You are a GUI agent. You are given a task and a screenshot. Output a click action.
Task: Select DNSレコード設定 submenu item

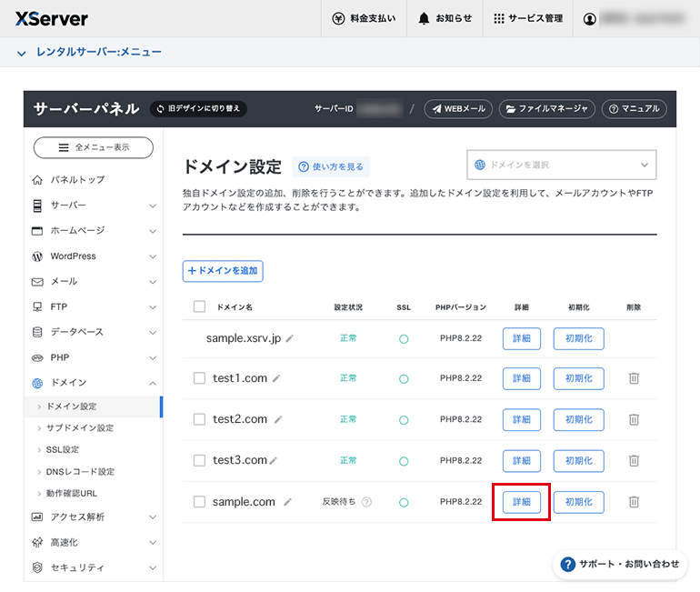[x=80, y=471]
